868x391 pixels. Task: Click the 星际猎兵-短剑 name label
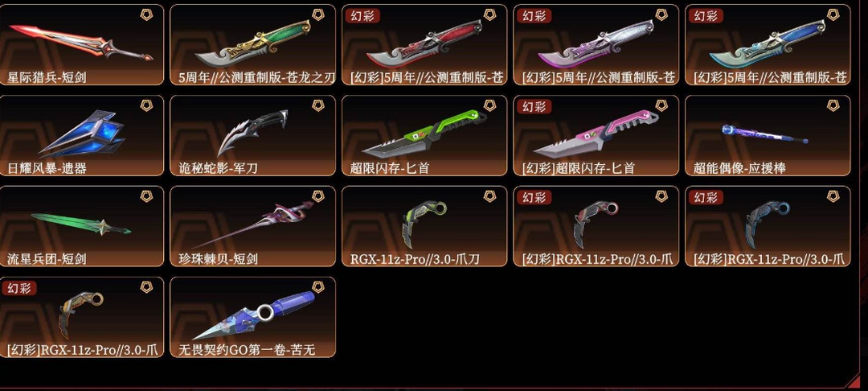click(x=47, y=77)
